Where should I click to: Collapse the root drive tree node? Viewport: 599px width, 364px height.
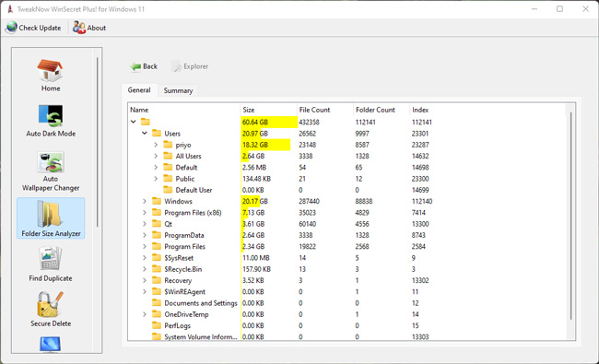click(133, 122)
